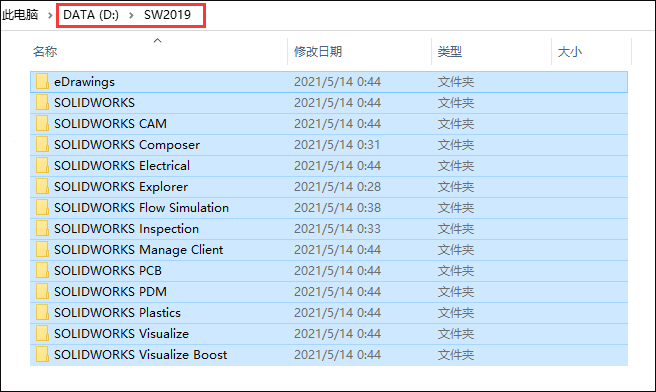Sort files by 修改日期 column header
This screenshot has width=656, height=392.
click(318, 52)
